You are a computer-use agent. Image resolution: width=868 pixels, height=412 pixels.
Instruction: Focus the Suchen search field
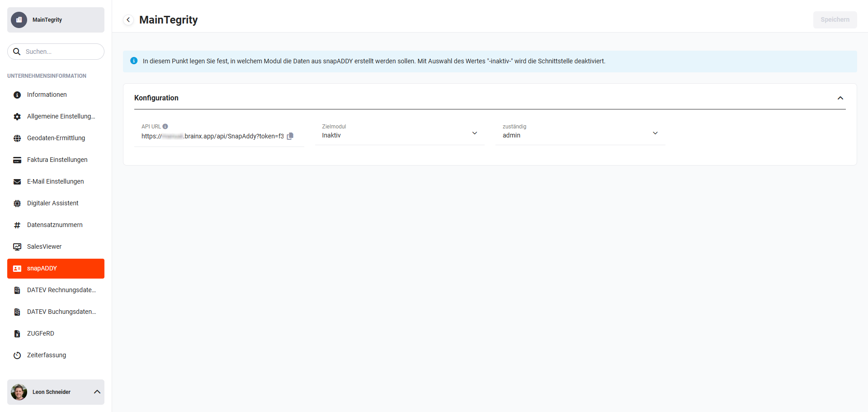56,52
